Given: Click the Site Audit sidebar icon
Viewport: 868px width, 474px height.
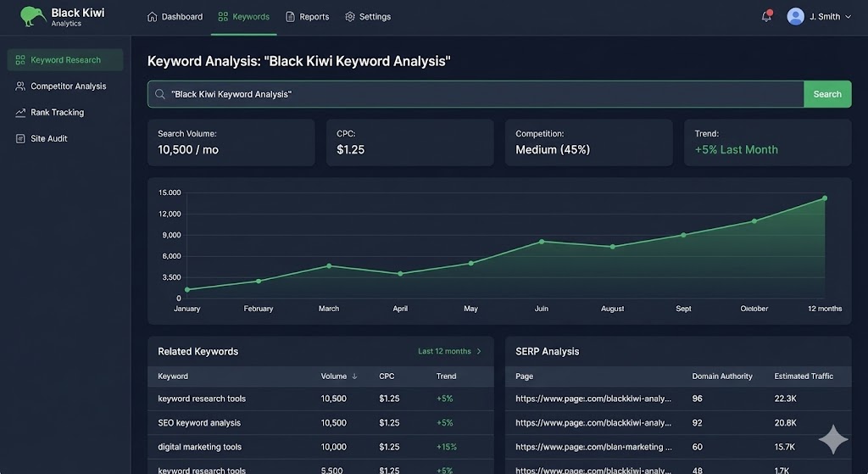Looking at the screenshot, I should 20,138.
